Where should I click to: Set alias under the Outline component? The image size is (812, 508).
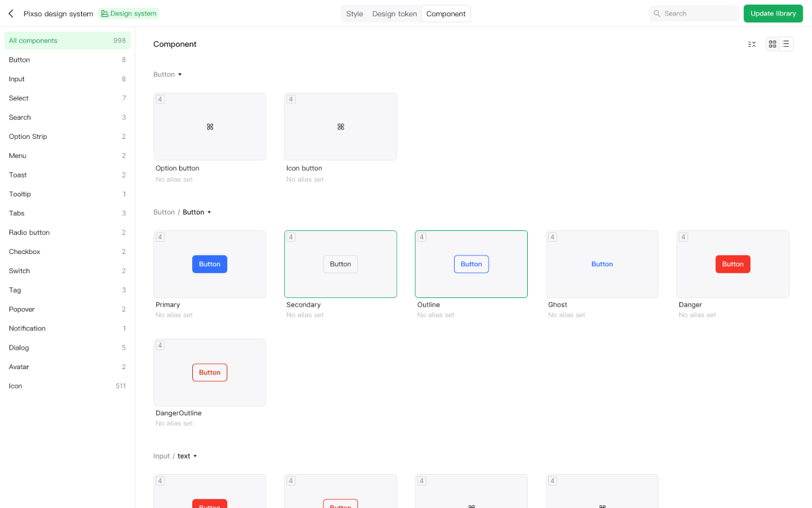pyautogui.click(x=436, y=315)
